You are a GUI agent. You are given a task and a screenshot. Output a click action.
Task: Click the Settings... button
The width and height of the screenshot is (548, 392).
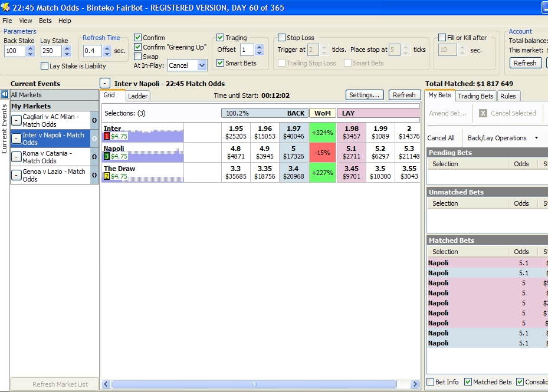(x=365, y=95)
